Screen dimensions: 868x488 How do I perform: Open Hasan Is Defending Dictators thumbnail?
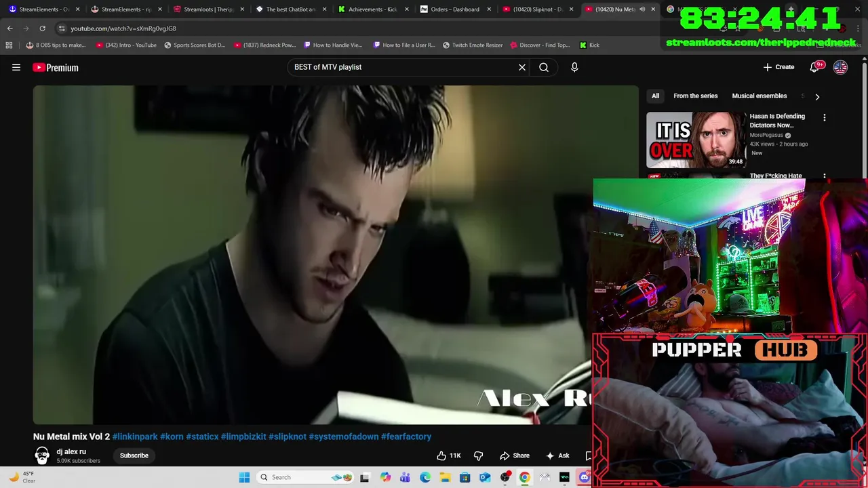(x=696, y=140)
